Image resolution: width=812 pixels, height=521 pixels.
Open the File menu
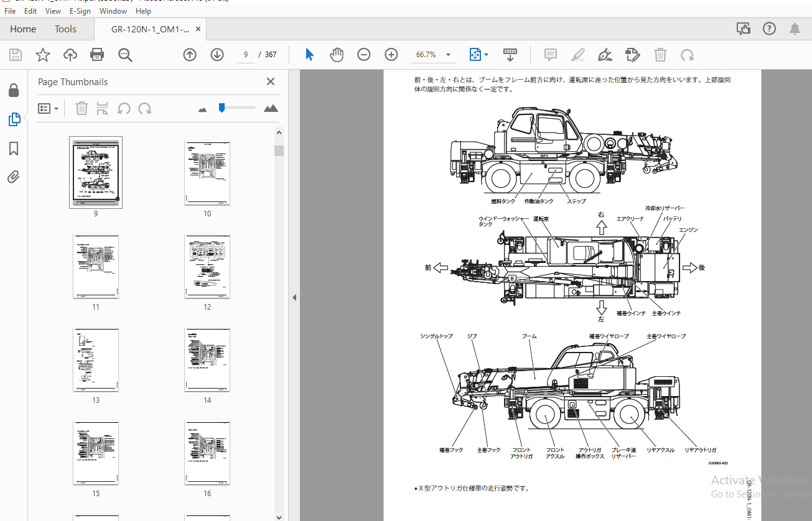[10, 11]
